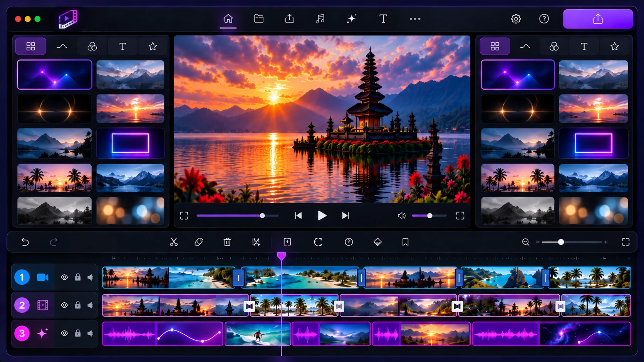Screen dimensions: 644x362
Task: Toggle preview fullscreen icon right of volume
Action: 460,215
